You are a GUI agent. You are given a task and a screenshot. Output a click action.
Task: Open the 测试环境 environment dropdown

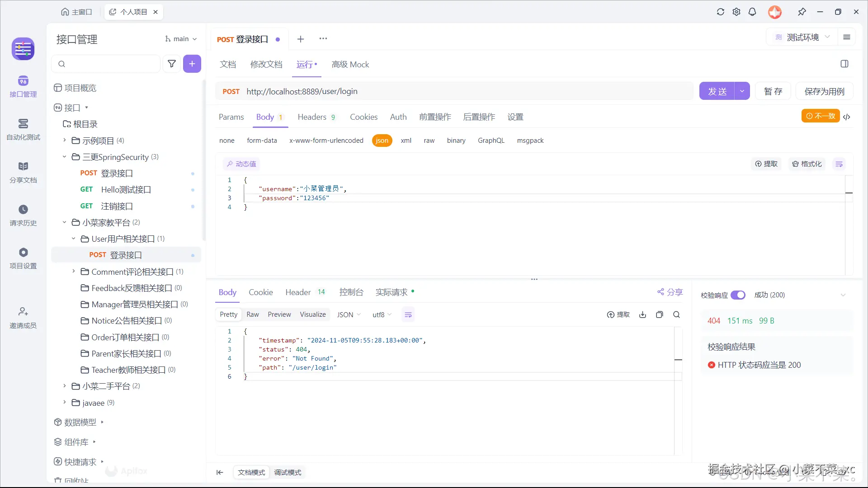tap(802, 37)
